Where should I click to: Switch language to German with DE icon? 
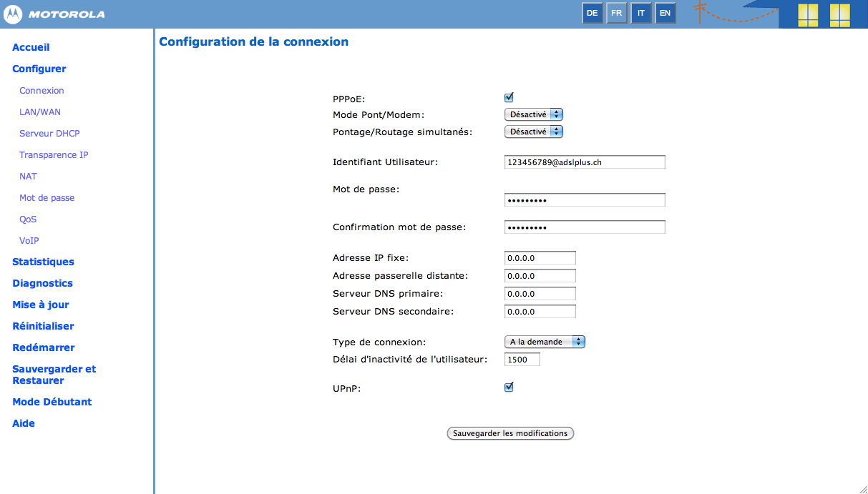(592, 13)
